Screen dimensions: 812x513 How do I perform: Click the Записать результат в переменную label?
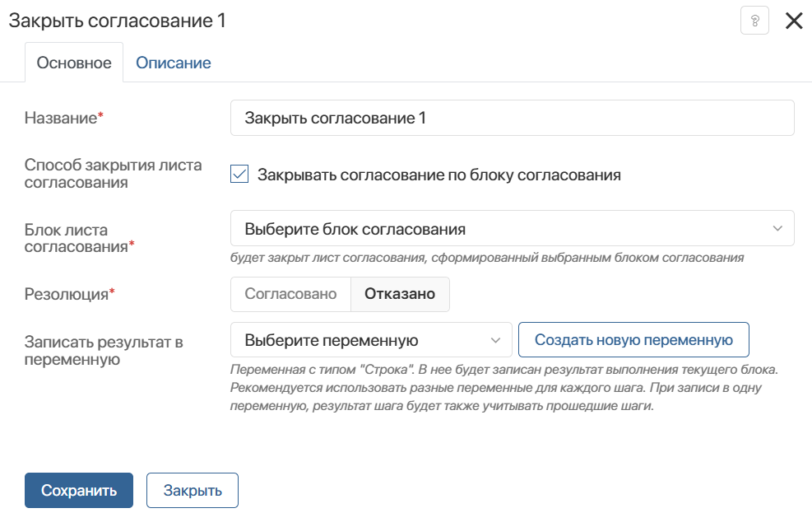tap(104, 350)
